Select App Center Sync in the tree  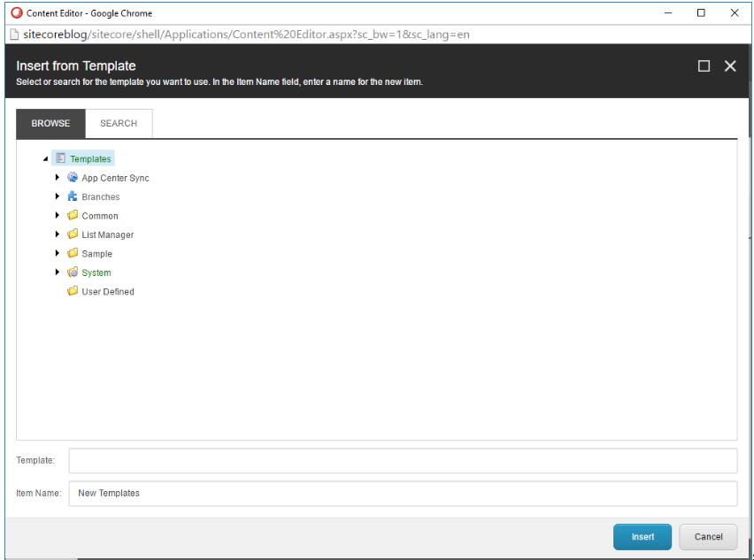click(115, 178)
